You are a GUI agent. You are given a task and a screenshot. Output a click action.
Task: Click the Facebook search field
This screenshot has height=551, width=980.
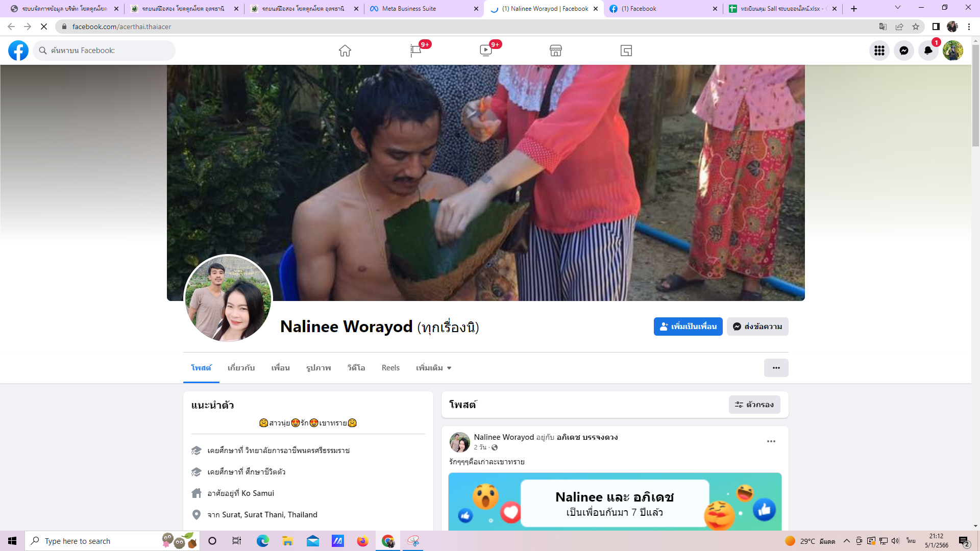[x=105, y=51]
